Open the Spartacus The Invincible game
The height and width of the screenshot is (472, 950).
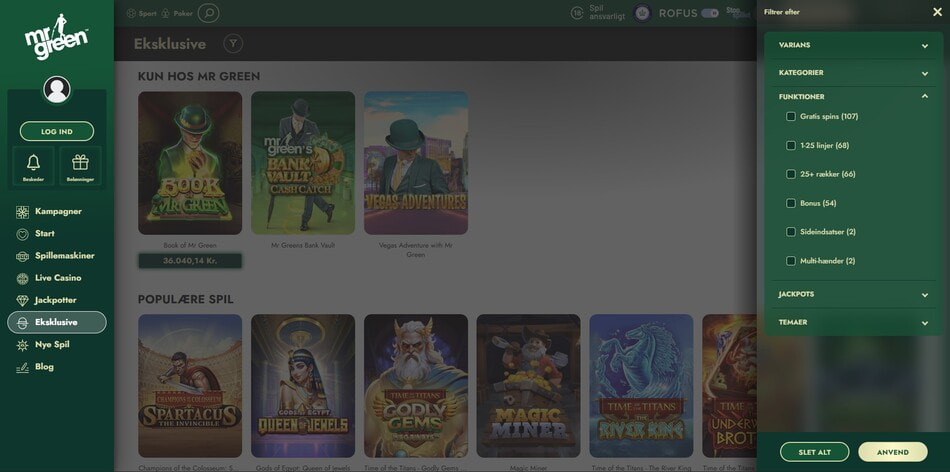(x=190, y=386)
